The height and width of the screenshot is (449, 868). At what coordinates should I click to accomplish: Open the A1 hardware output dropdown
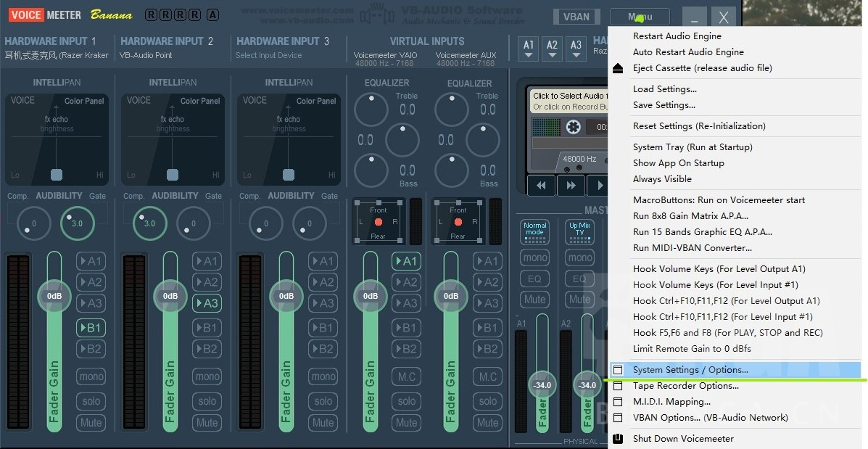529,48
